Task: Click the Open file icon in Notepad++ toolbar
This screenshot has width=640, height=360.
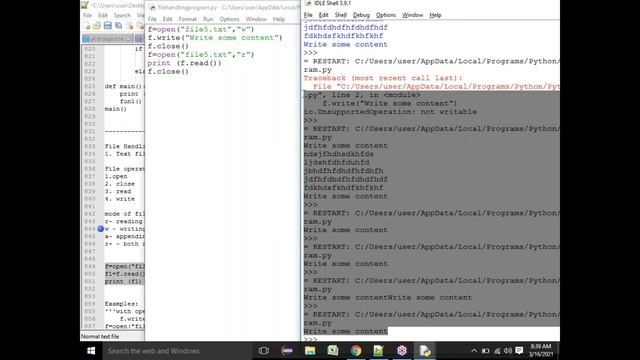Action: pos(97,26)
